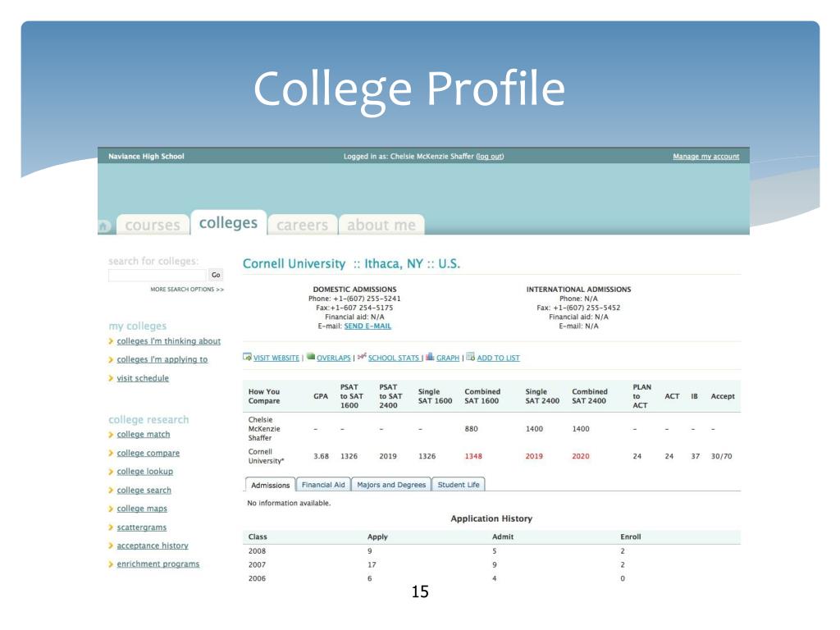Open the college search link
The image size is (840, 630).
pos(144,491)
